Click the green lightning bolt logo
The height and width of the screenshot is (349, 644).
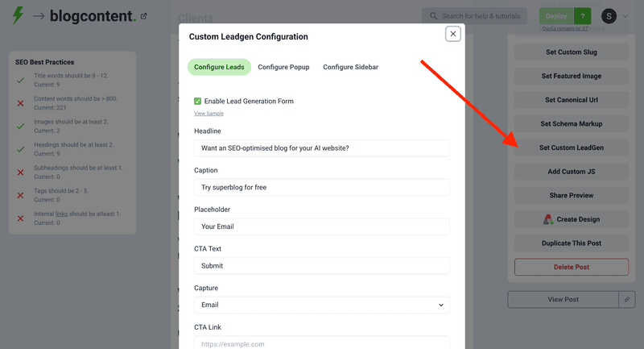(18, 15)
